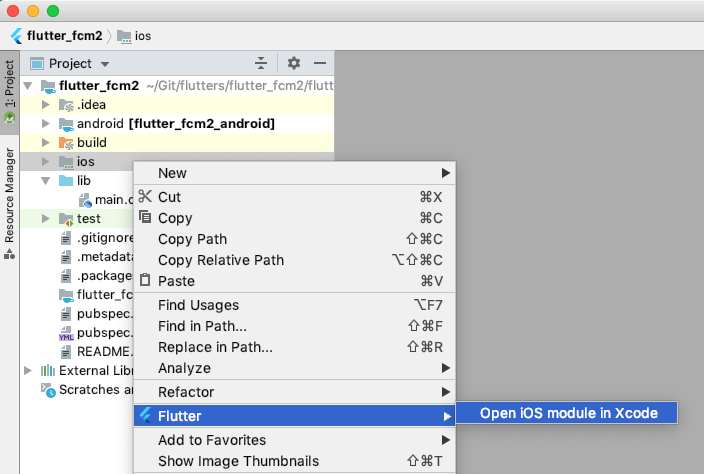This screenshot has width=704, height=474.
Task: Choose Copy Path menu item
Action: pos(295,239)
